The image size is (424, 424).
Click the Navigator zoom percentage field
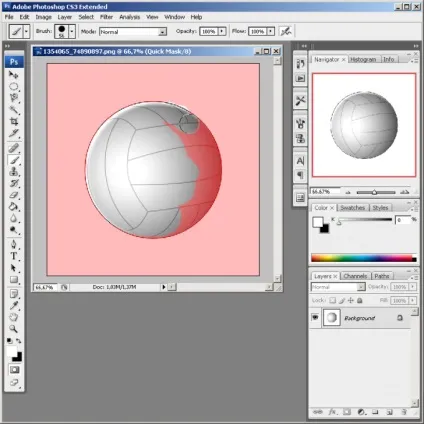coord(325,192)
